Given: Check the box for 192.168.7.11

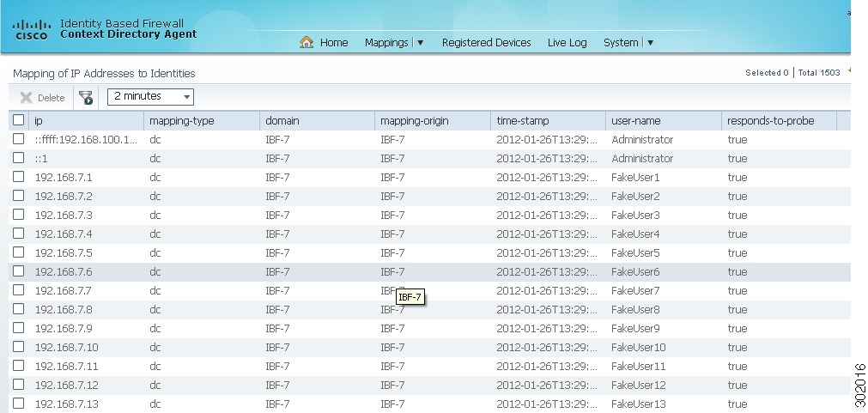Looking at the screenshot, I should coord(19,366).
